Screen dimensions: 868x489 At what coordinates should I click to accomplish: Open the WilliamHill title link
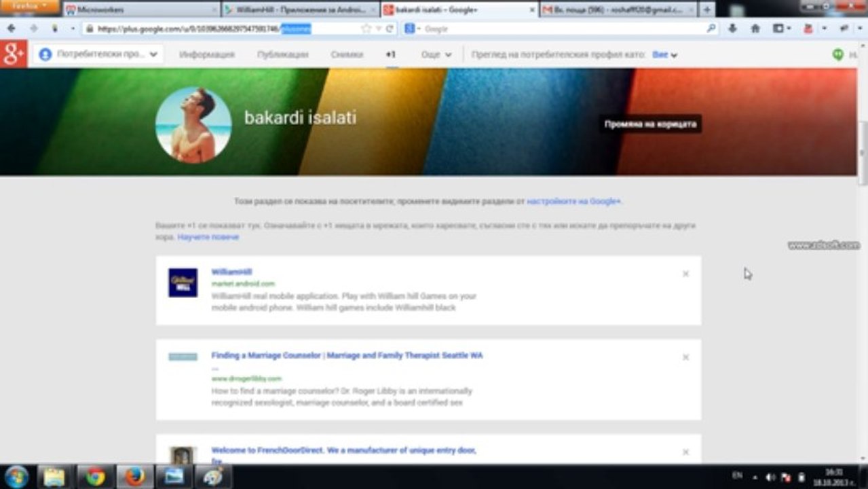pyautogui.click(x=231, y=272)
